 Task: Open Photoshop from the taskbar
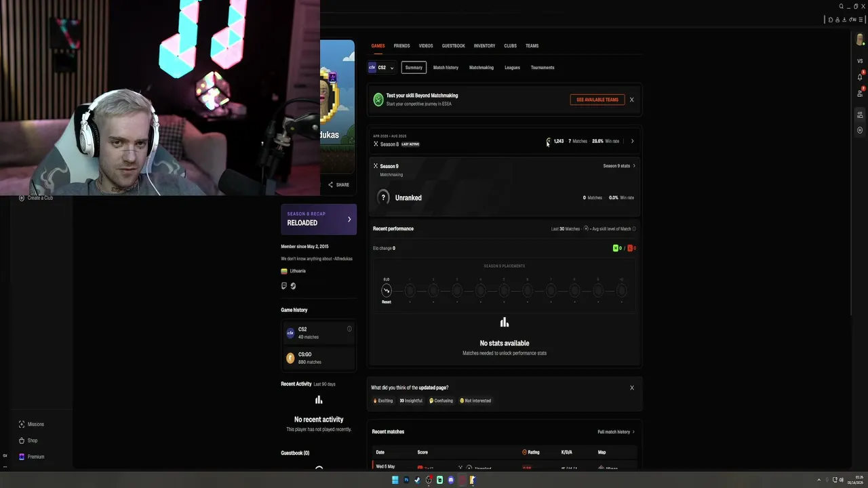tap(406, 480)
